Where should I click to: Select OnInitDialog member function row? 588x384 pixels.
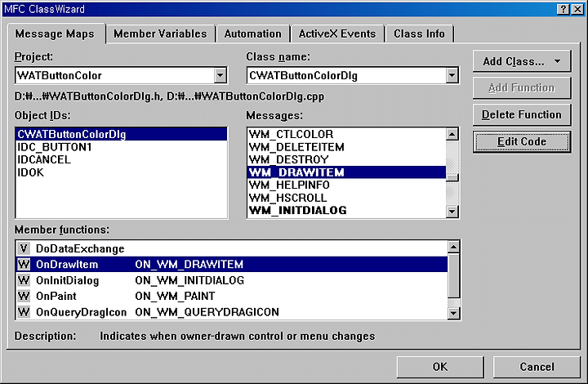click(x=232, y=280)
